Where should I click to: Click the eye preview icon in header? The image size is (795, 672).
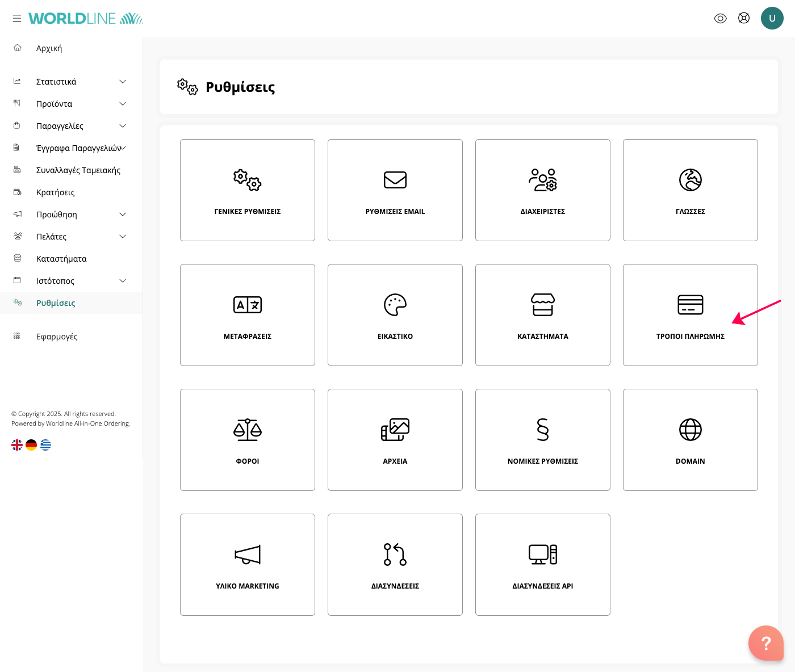coord(720,18)
